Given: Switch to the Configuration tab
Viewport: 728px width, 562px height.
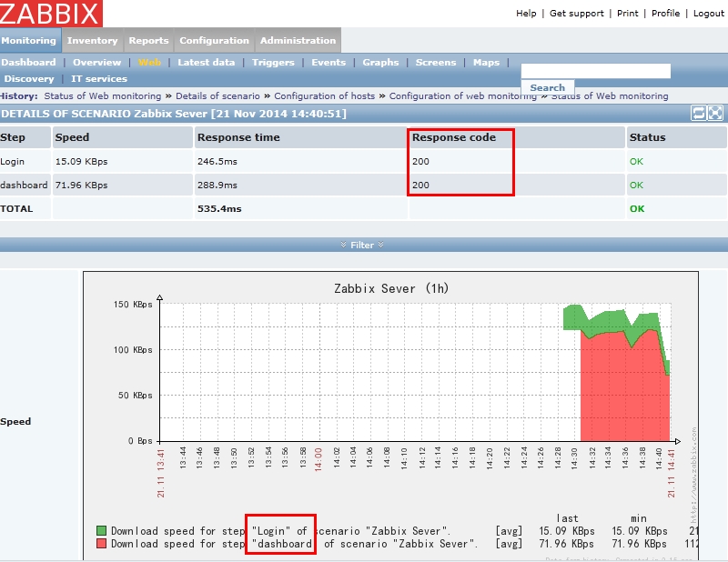Looking at the screenshot, I should click(x=214, y=41).
